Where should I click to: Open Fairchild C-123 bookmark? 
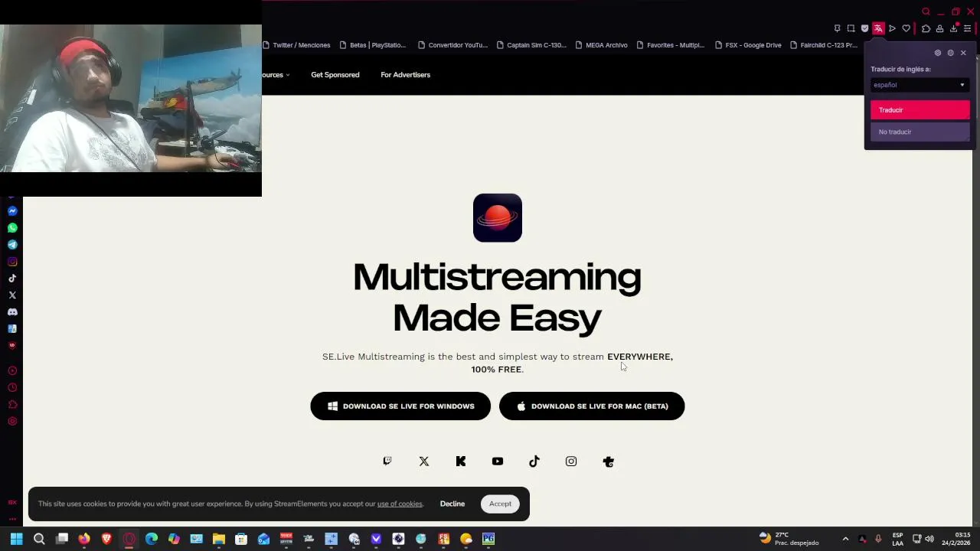tap(823, 45)
